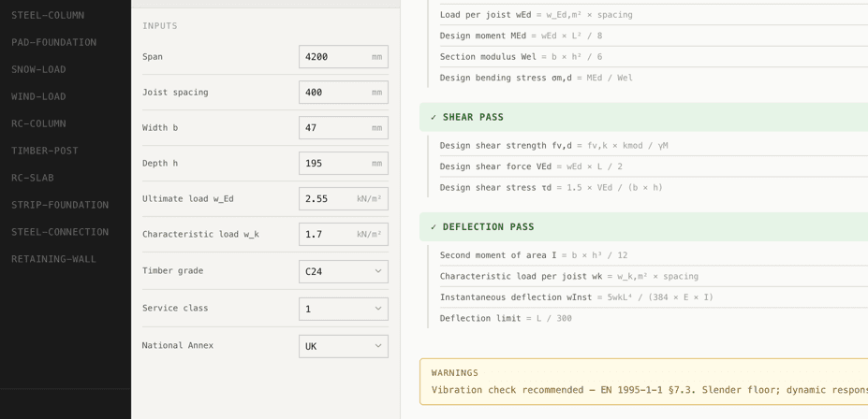Click the Design bending stress line

tap(654, 78)
